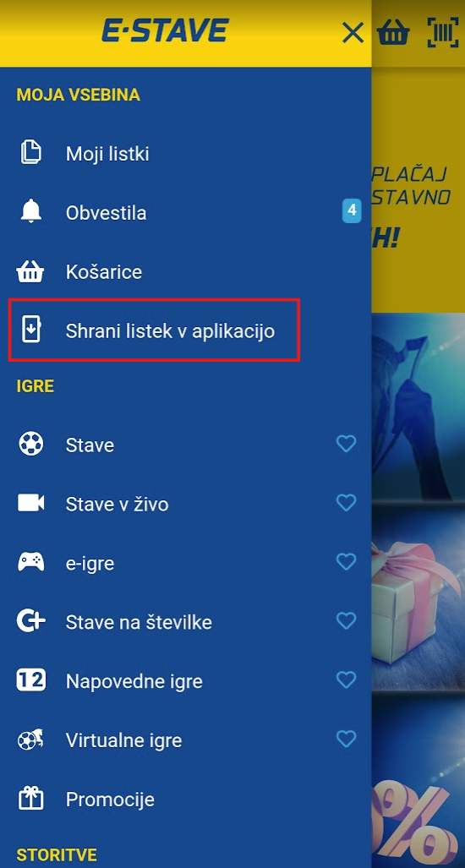Open the barcode scanner icon

click(x=444, y=33)
